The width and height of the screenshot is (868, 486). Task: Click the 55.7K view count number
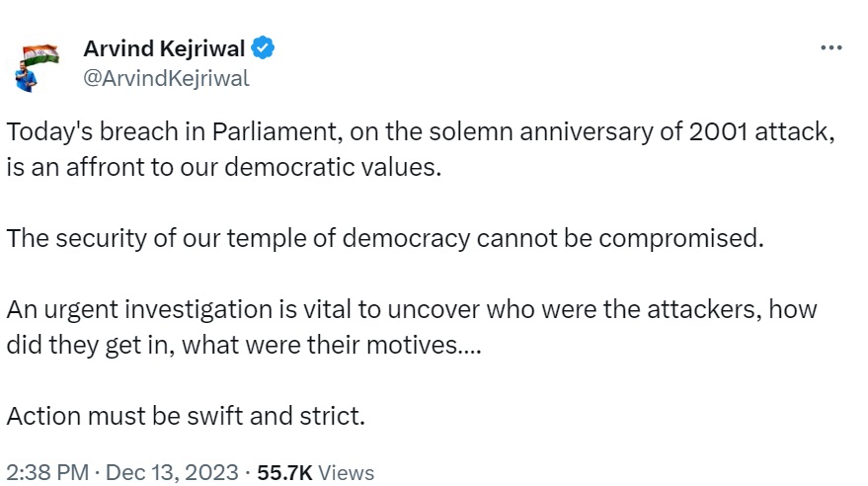click(x=284, y=473)
